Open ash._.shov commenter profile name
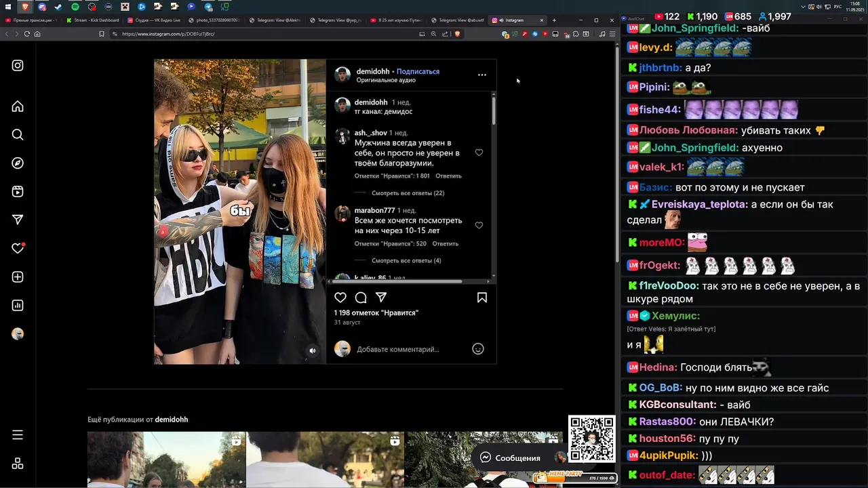 point(371,133)
